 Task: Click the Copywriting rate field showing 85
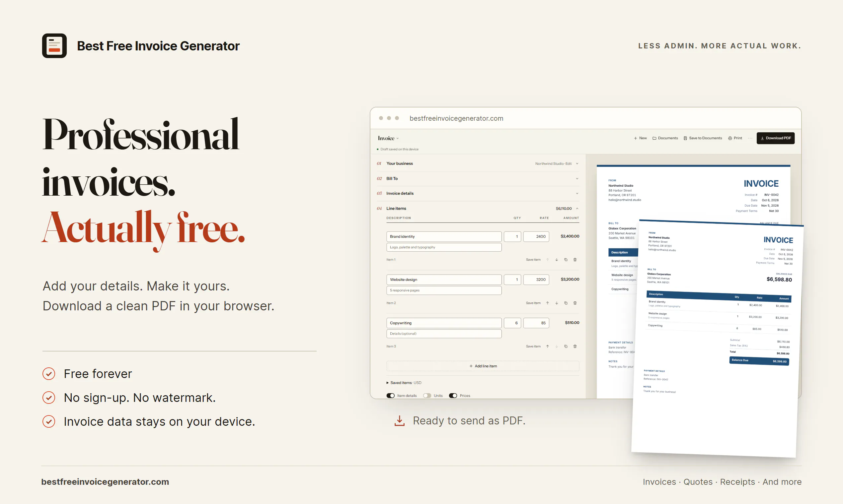(536, 323)
